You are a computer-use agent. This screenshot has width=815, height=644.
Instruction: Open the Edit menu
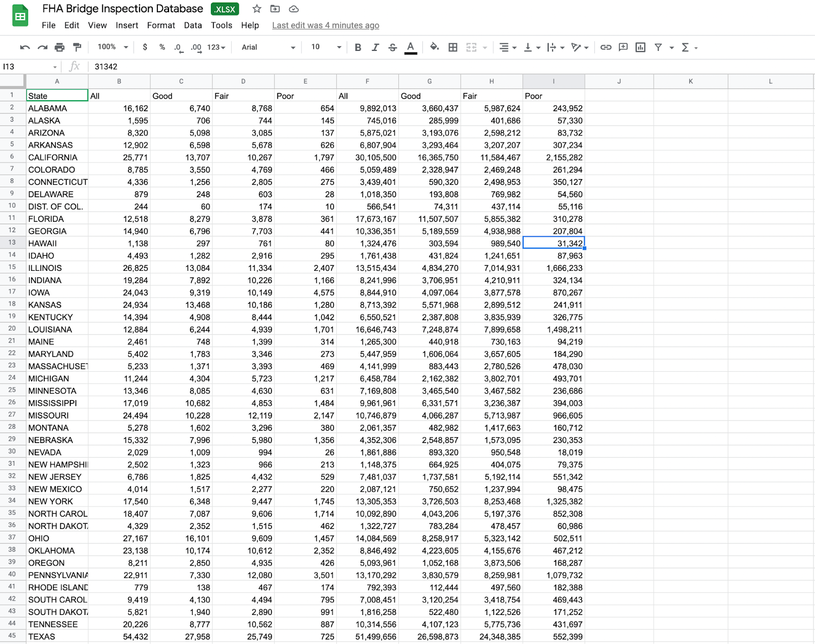[72, 25]
